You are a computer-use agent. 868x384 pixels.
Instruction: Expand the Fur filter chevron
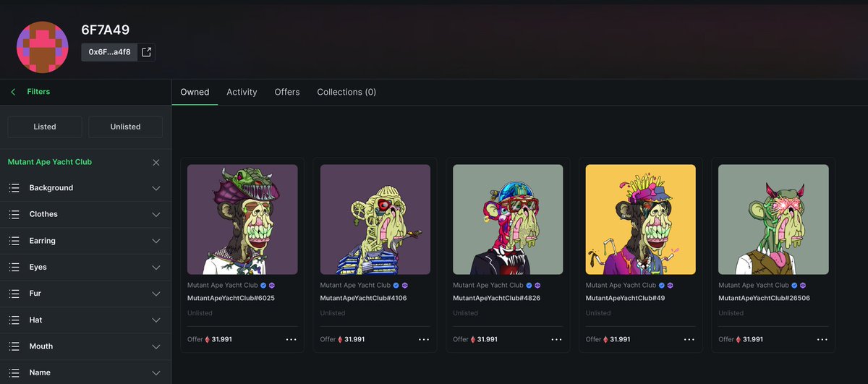(156, 294)
